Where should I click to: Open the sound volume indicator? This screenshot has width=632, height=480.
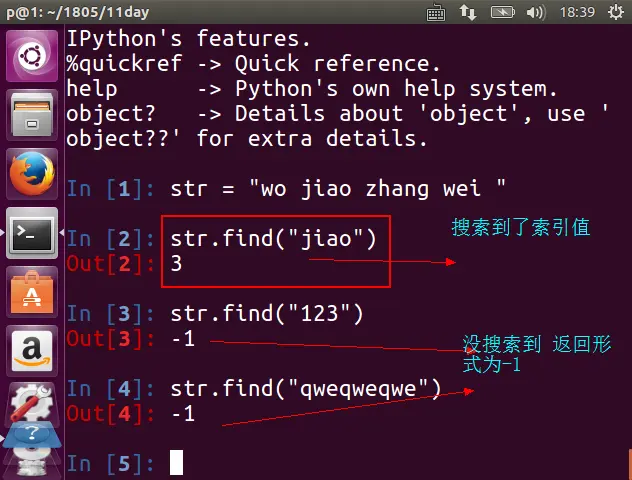click(536, 12)
